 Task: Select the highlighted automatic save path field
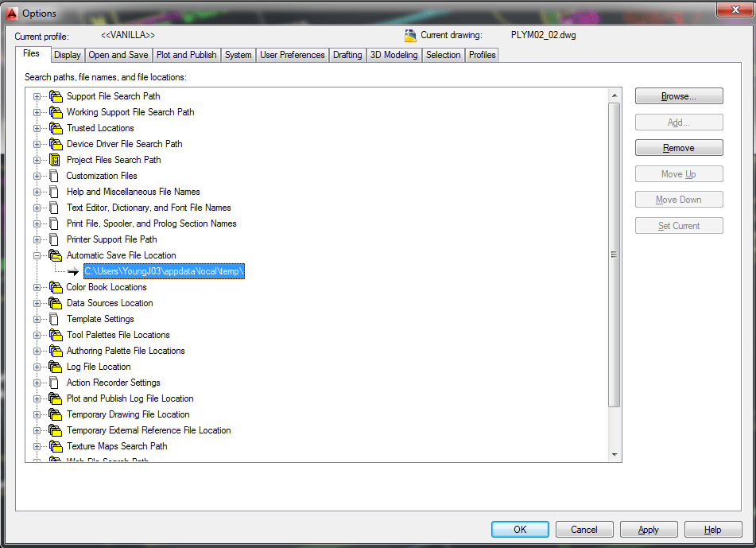(x=164, y=271)
